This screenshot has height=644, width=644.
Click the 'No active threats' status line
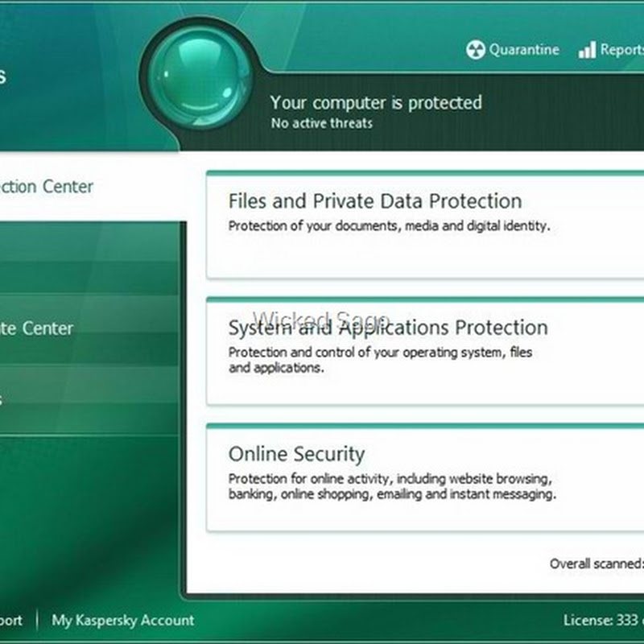322,123
